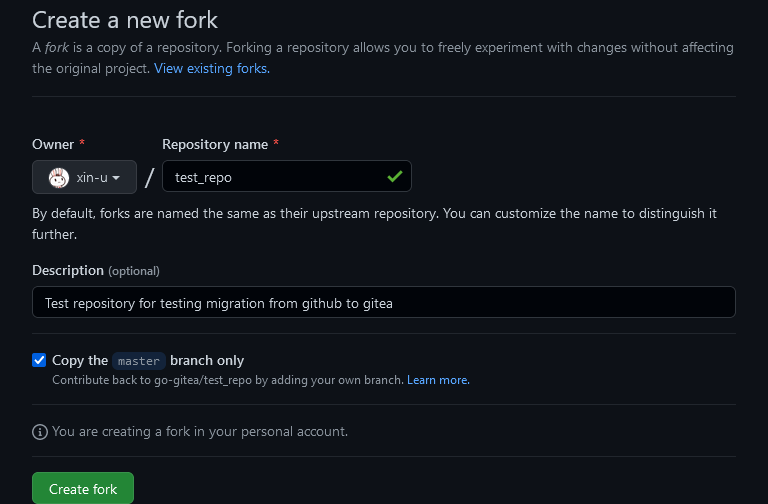Click the xin-u owner avatar icon
768x504 pixels.
(x=59, y=177)
